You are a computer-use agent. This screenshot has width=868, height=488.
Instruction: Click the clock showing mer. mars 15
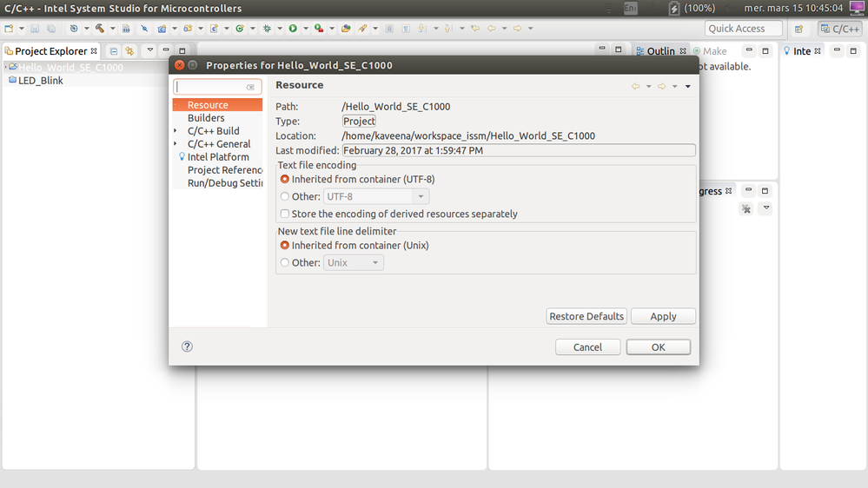[x=793, y=8]
